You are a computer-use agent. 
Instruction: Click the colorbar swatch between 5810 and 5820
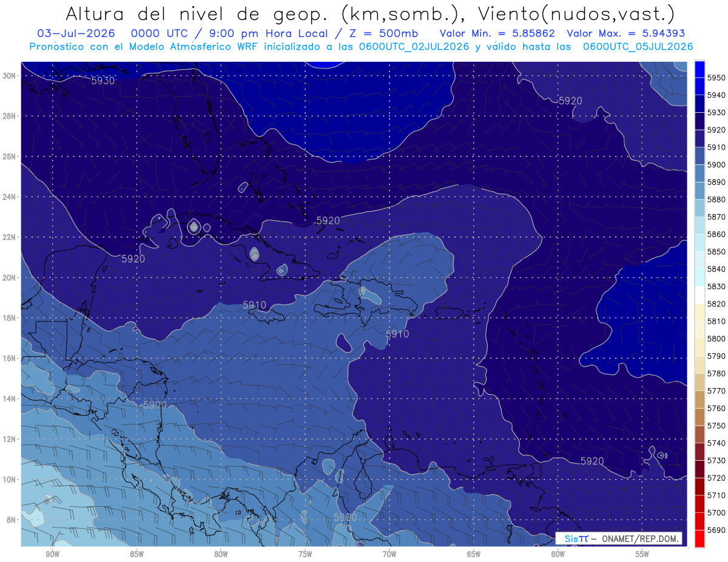pyautogui.click(x=699, y=312)
